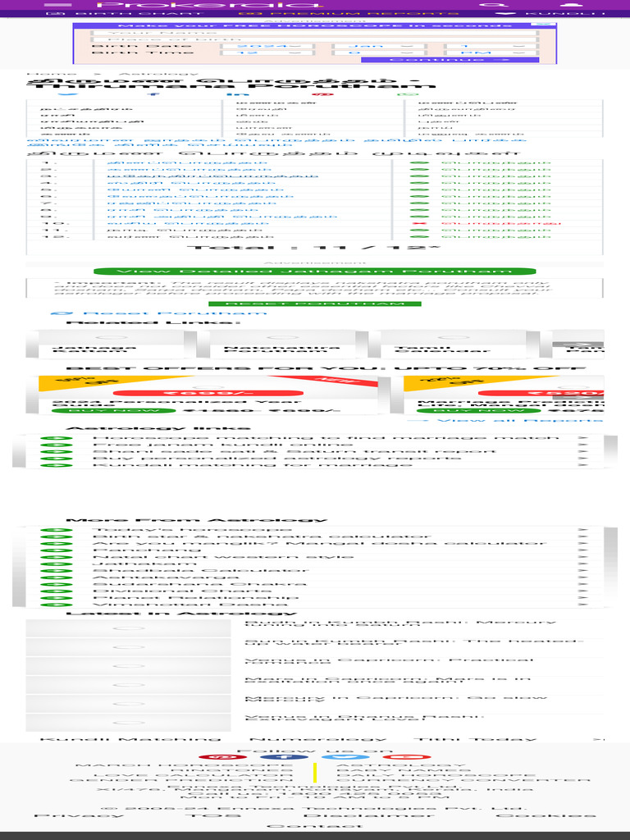Viewport: 630px width, 840px height.
Task: Share page via LinkedIn icon under title
Action: [237, 94]
